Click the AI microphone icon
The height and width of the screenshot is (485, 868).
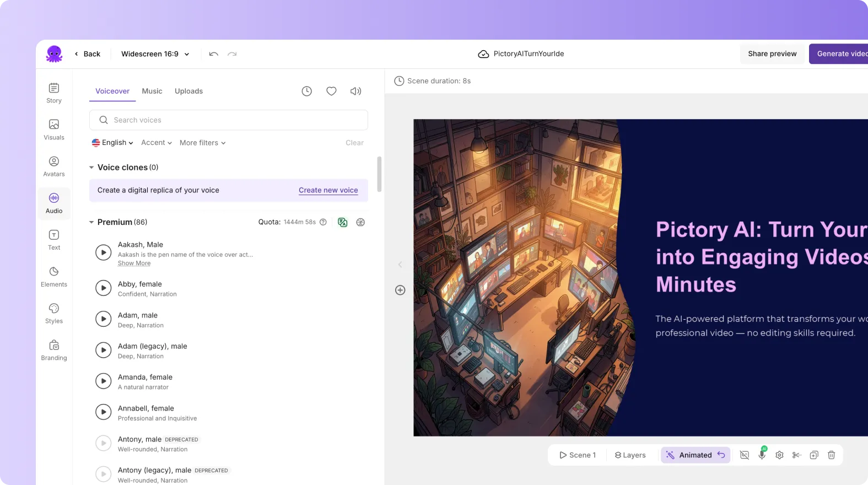[762, 455]
